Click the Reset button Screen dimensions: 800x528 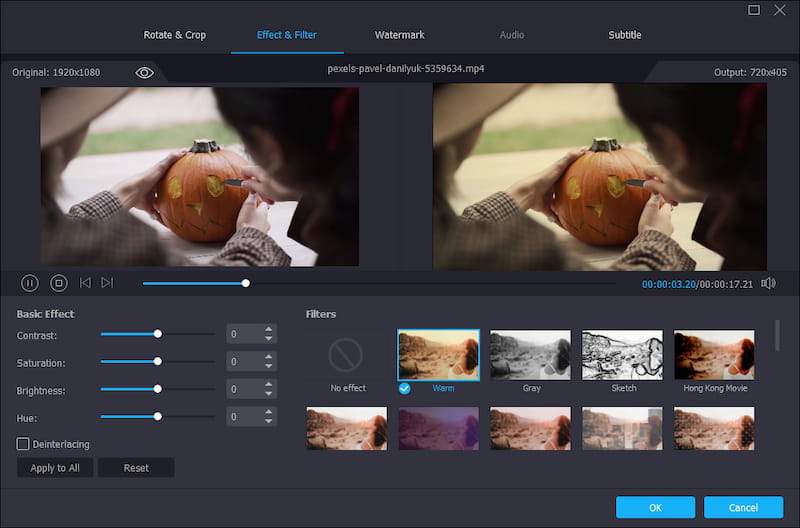click(x=136, y=468)
